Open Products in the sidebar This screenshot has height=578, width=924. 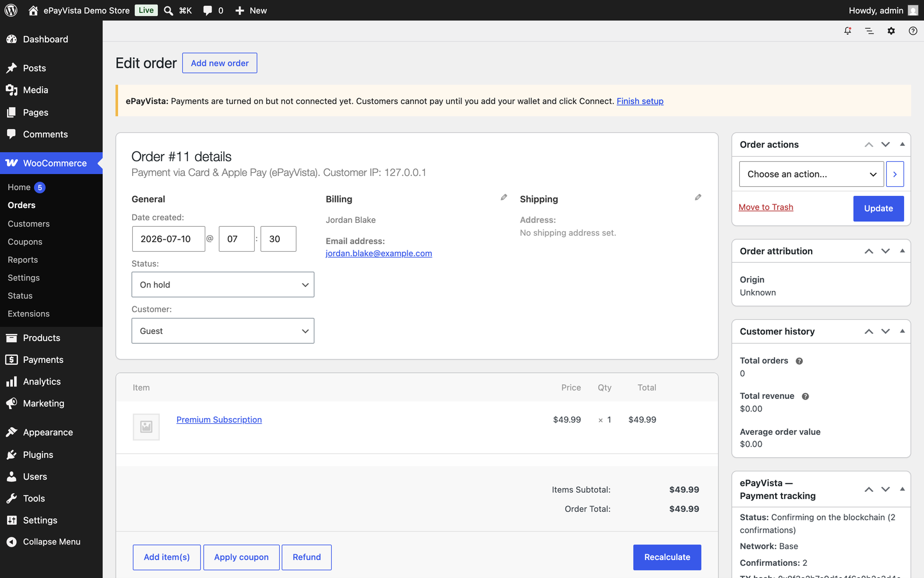tap(51, 338)
